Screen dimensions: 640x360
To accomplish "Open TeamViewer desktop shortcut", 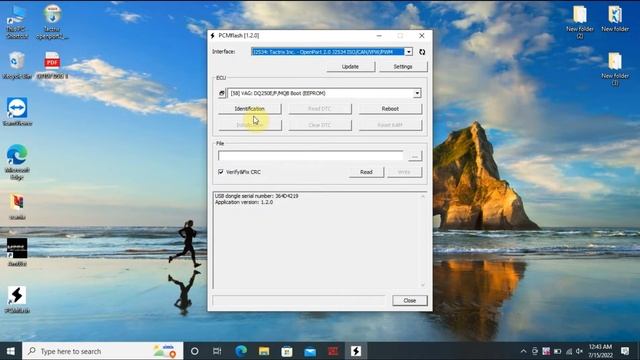I will pyautogui.click(x=17, y=111).
